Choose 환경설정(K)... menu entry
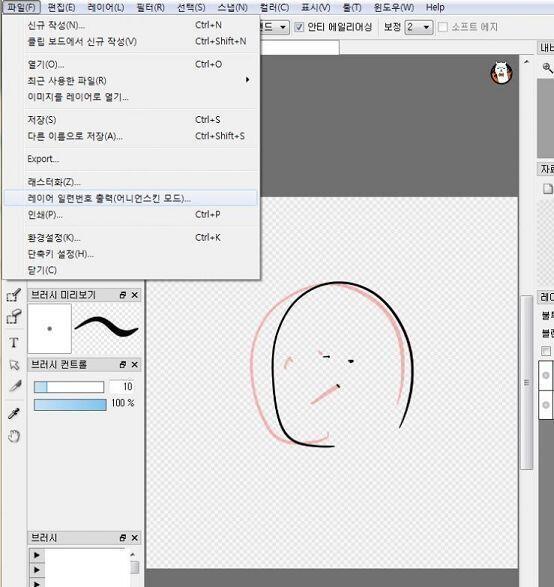This screenshot has height=587, width=554. pos(131,238)
